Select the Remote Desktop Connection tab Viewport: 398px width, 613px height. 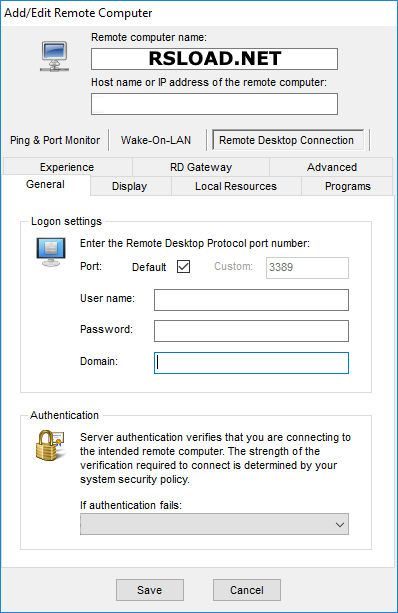pos(287,140)
